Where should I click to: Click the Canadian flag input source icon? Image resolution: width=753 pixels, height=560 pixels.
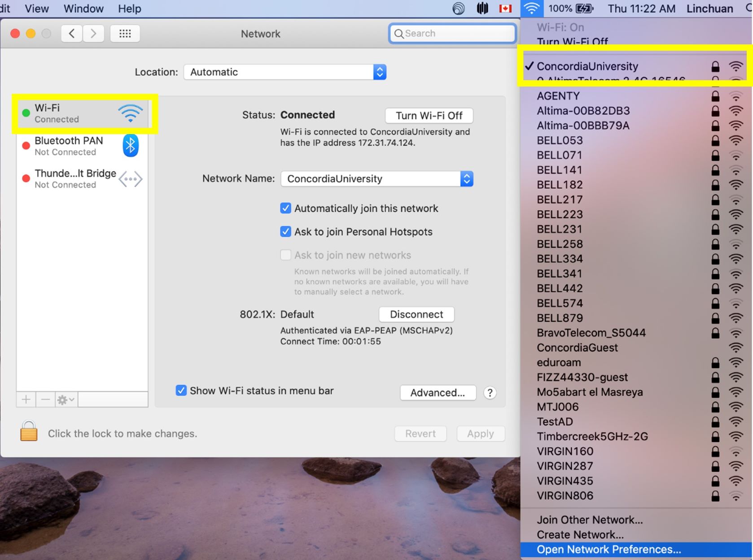(x=506, y=9)
